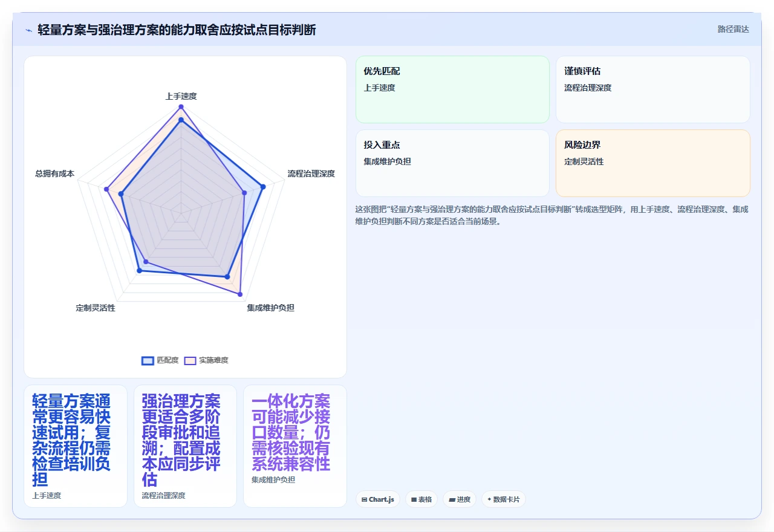Click the 表格 tag

[x=421, y=499]
